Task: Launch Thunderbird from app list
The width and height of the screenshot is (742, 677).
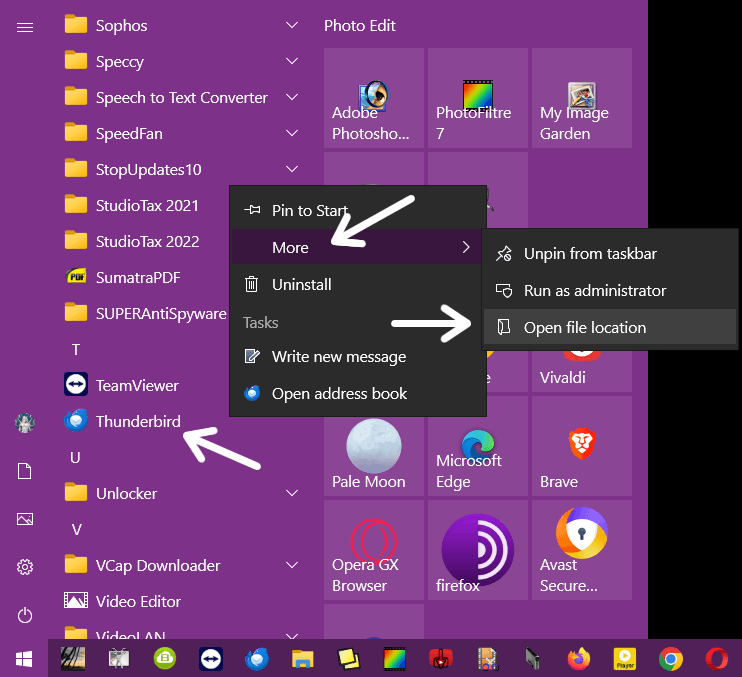Action: (x=123, y=421)
